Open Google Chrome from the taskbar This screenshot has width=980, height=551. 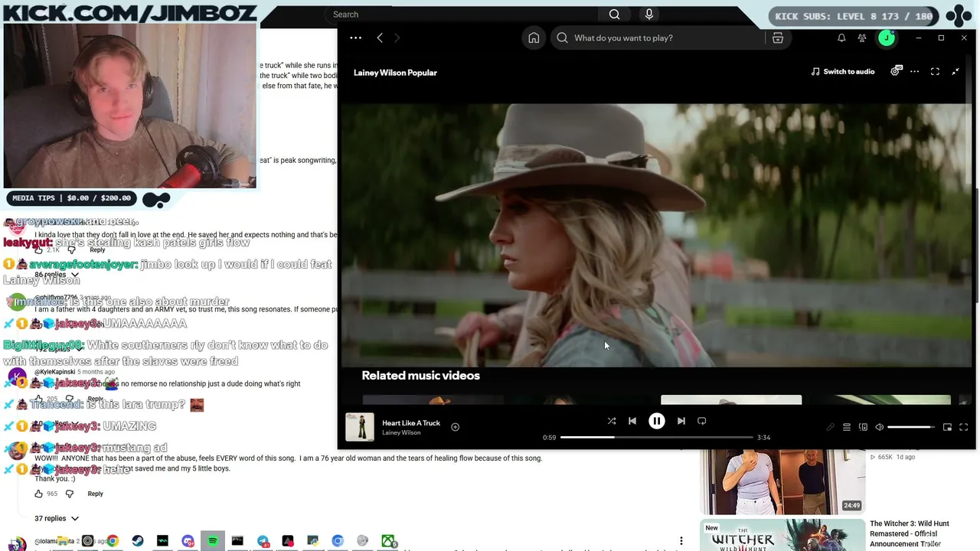click(113, 541)
